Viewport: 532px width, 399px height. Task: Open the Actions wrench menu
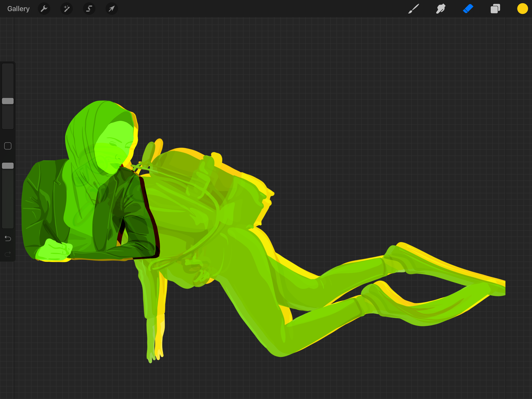click(x=44, y=9)
